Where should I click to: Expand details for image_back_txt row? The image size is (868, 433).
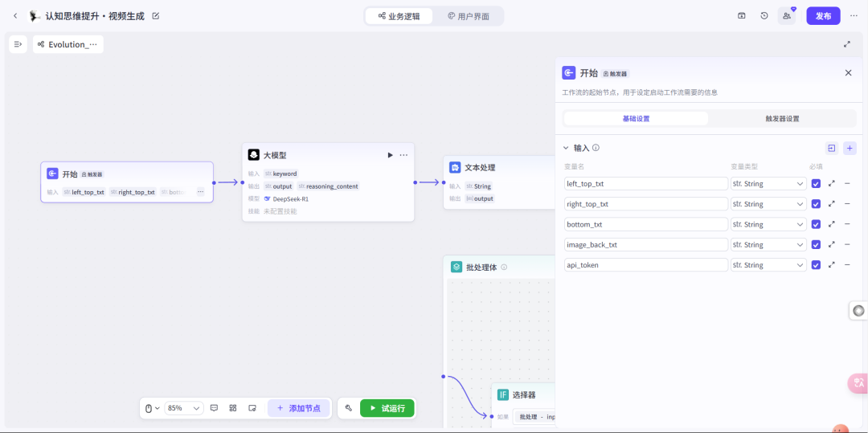(832, 244)
